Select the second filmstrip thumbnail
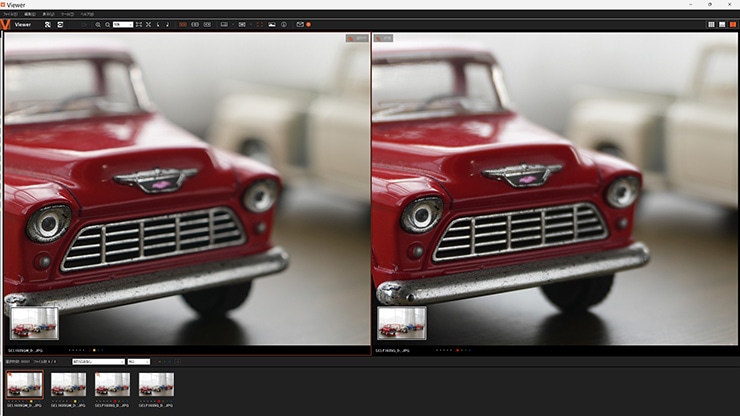Viewport: 740px width, 416px height. (68, 384)
